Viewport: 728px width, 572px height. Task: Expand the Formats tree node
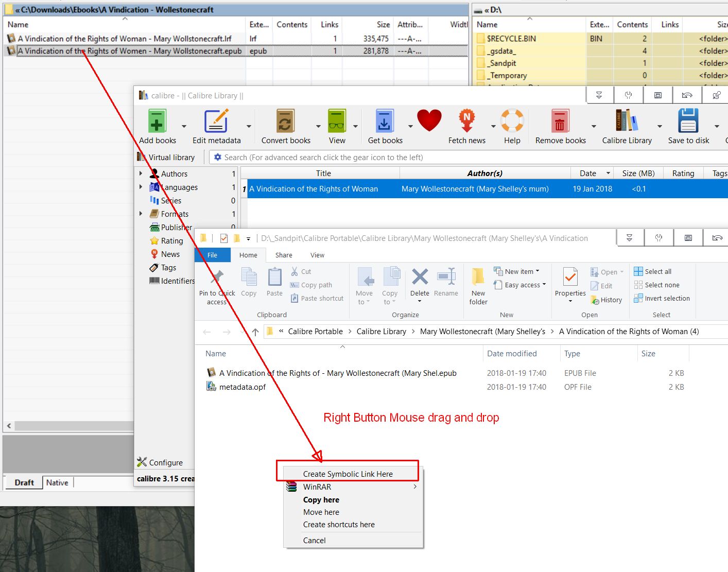pyautogui.click(x=141, y=214)
